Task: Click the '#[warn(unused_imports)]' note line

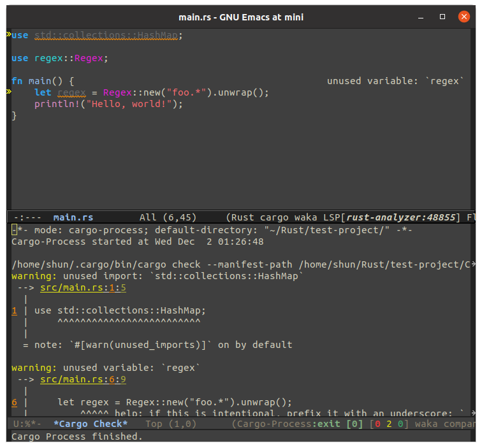Action: tap(157, 345)
